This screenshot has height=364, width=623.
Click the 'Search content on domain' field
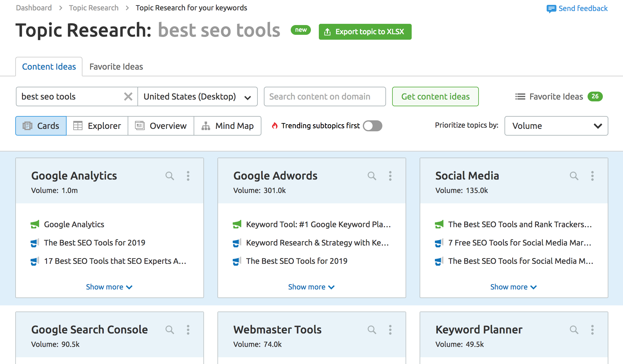(x=325, y=96)
